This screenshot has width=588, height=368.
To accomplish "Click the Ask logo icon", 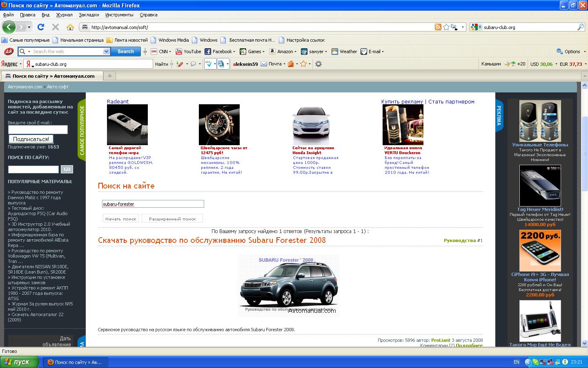I will [9, 52].
